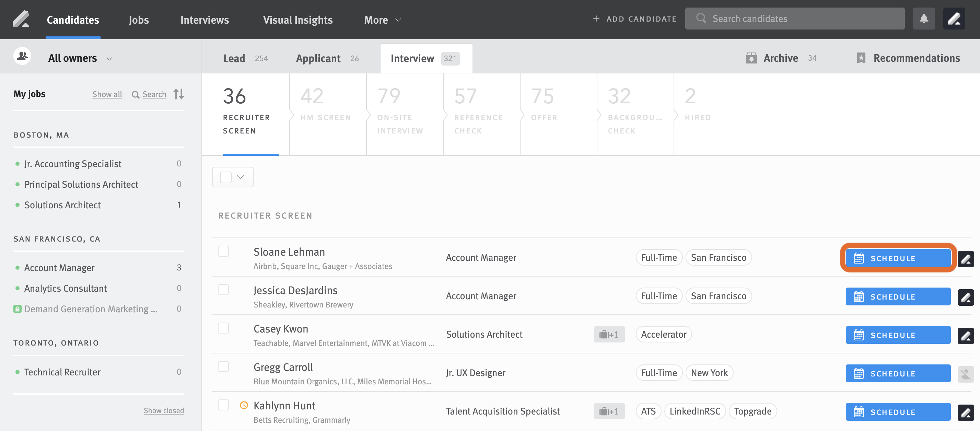The width and height of the screenshot is (980, 431).
Task: Open notifications via the bell icon
Action: point(924,18)
